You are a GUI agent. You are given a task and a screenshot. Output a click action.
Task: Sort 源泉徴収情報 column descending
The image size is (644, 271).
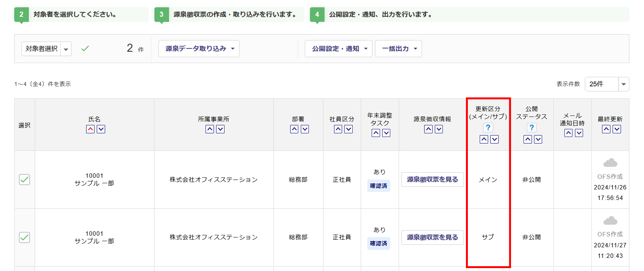pyautogui.click(x=439, y=129)
